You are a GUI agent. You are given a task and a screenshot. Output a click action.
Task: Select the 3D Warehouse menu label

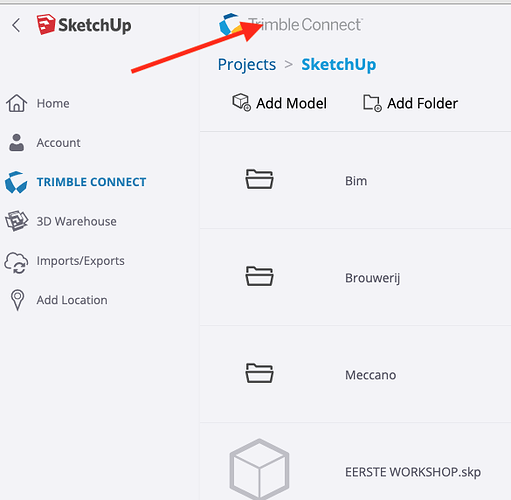[x=77, y=221]
